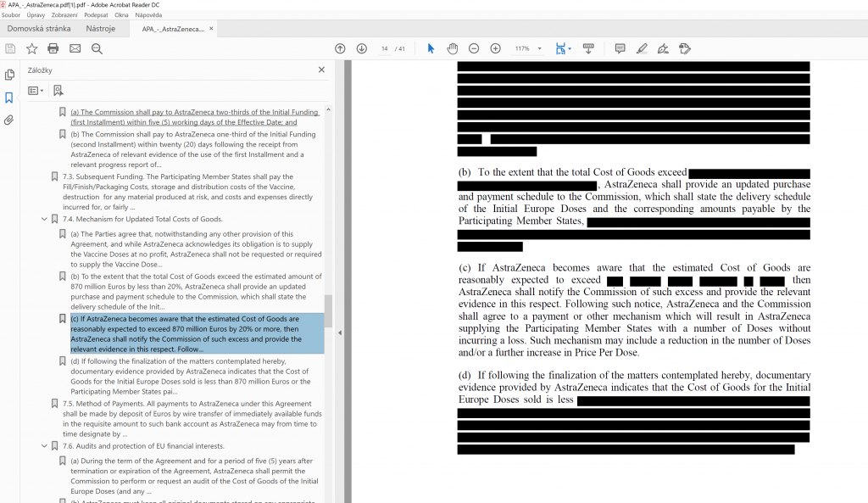Go to previous page arrow
This screenshot has height=503, width=868.
[x=340, y=48]
